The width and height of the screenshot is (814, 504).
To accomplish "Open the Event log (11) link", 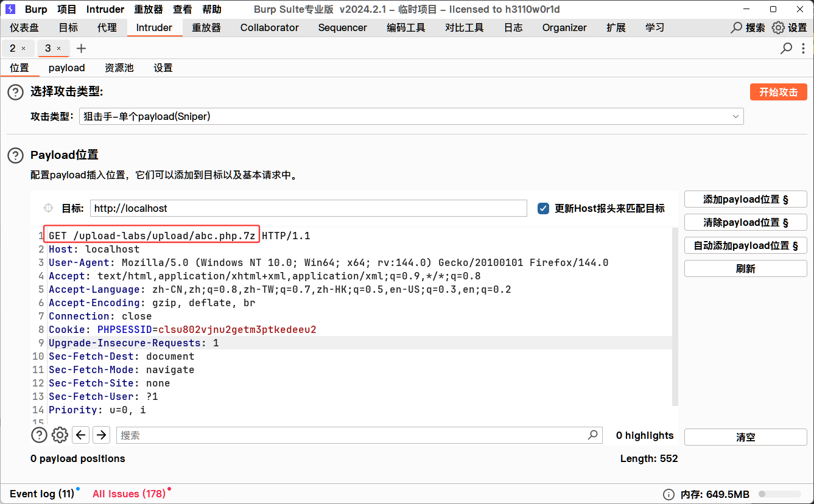I will (x=42, y=494).
